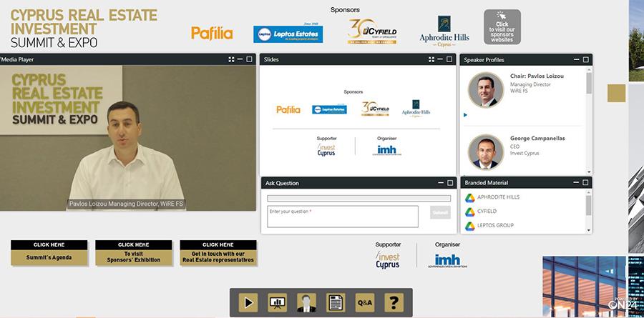Open Speaker Profiles dock icon
Viewport: 644px width, 318px height.
(306, 302)
